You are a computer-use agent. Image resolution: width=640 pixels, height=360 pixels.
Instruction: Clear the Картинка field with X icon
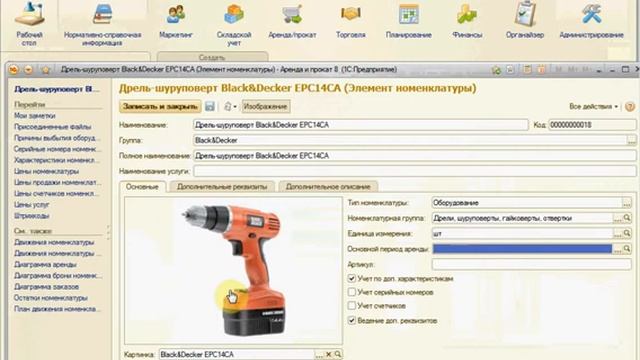pos(329,355)
